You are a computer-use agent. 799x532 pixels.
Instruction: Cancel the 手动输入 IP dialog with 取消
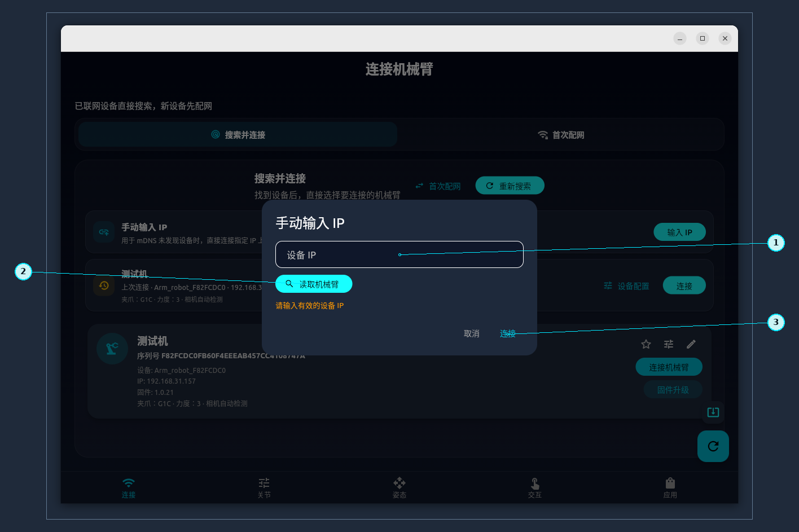[472, 333]
